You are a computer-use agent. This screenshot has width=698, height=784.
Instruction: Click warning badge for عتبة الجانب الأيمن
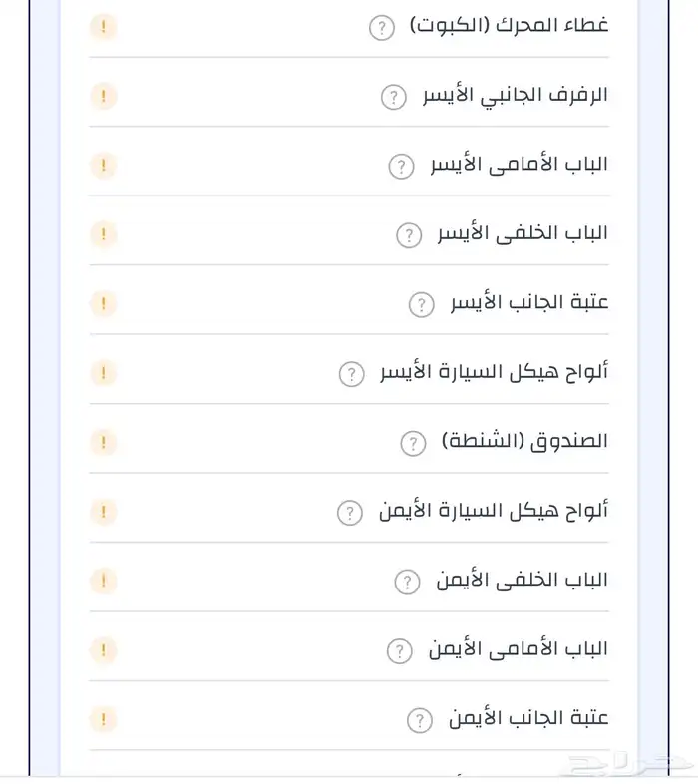click(103, 719)
